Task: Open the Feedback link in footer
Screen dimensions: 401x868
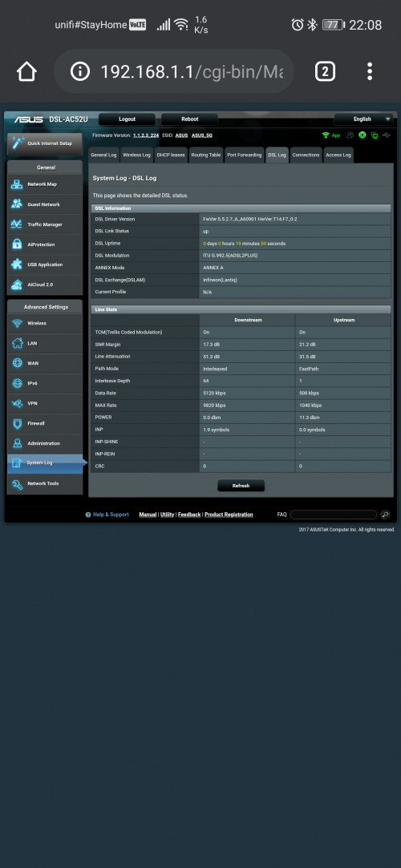Action: click(x=189, y=515)
